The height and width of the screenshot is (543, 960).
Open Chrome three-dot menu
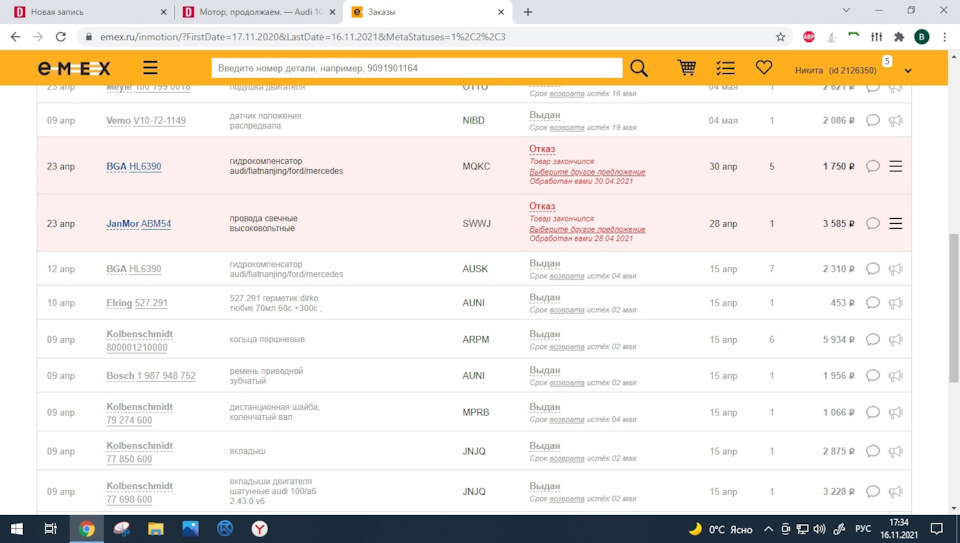click(945, 37)
